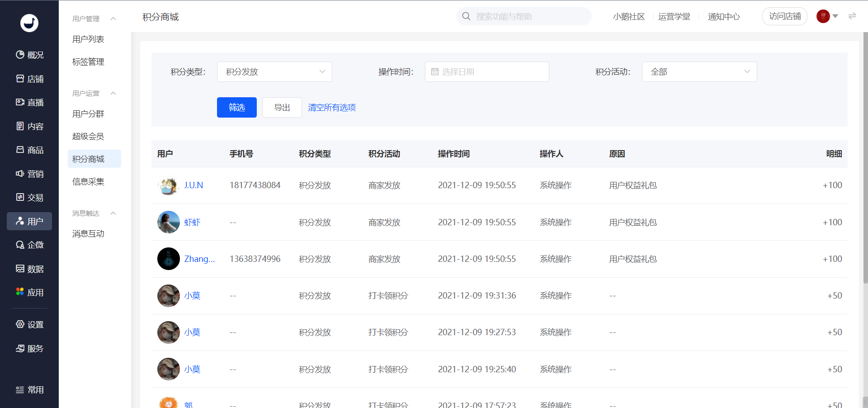Open 设置 settings in sidebar
This screenshot has width=868, height=408.
coord(29,324)
